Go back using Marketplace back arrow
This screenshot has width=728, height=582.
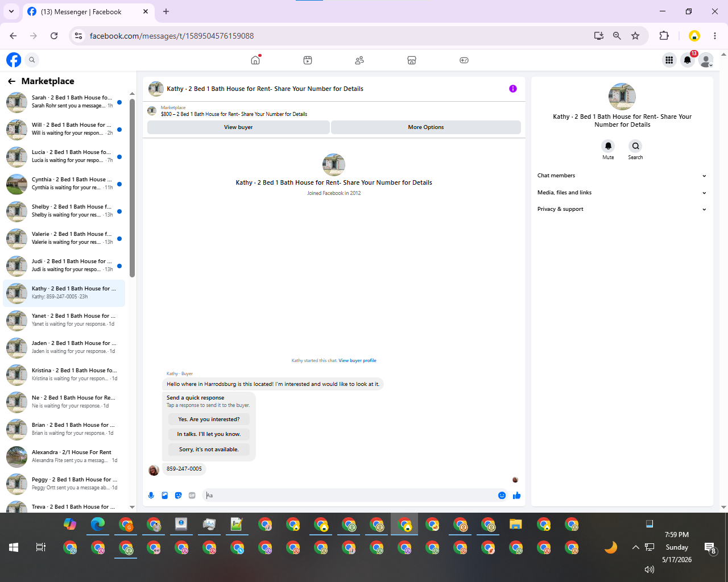(11, 81)
